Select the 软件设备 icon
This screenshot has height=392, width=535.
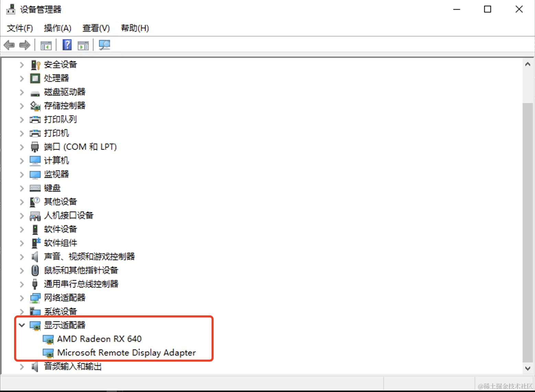point(35,229)
